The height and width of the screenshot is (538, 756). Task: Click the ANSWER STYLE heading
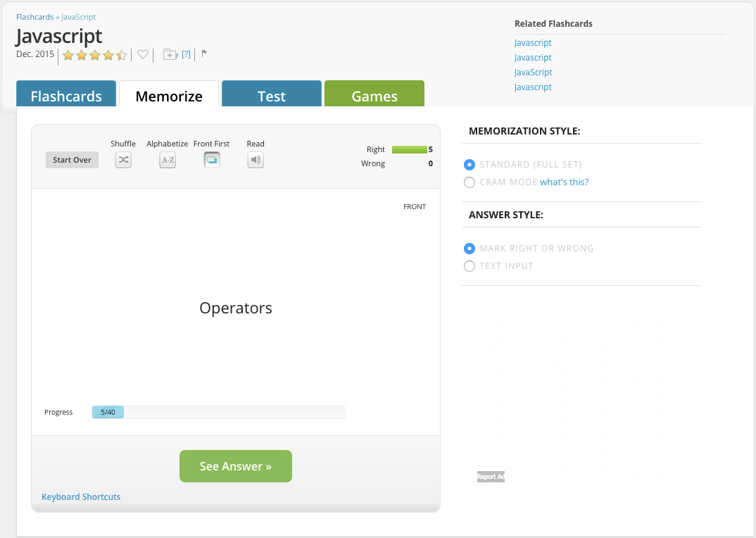pyautogui.click(x=506, y=215)
